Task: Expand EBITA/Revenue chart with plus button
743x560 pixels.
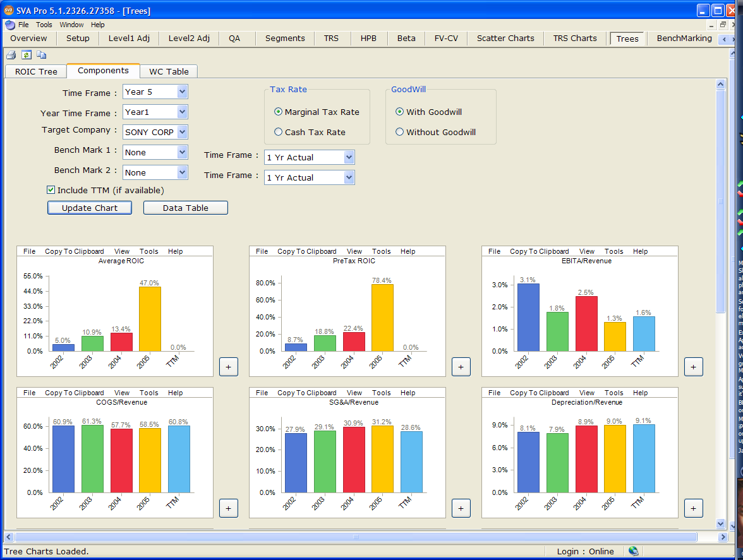Action: [693, 367]
